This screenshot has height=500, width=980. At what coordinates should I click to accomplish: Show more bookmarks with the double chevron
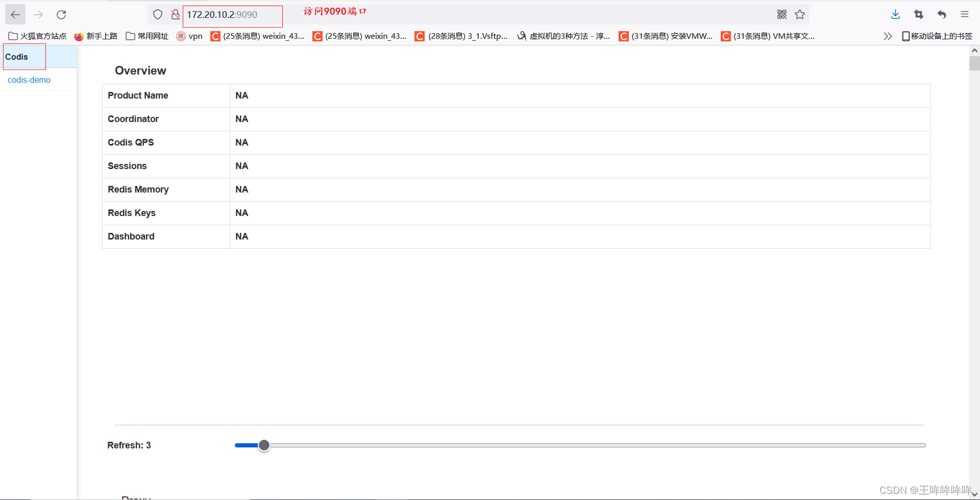coord(888,36)
